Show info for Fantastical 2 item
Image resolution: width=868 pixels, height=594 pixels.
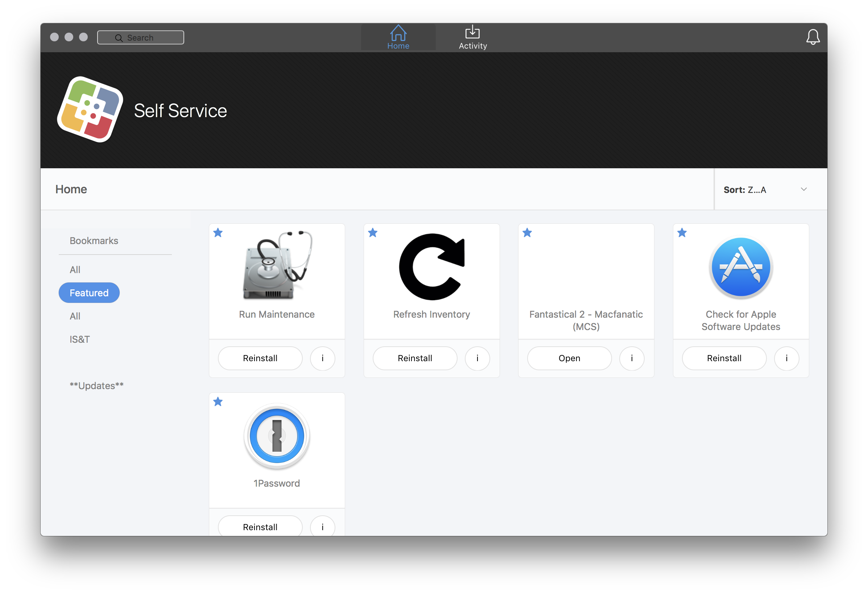click(x=632, y=358)
